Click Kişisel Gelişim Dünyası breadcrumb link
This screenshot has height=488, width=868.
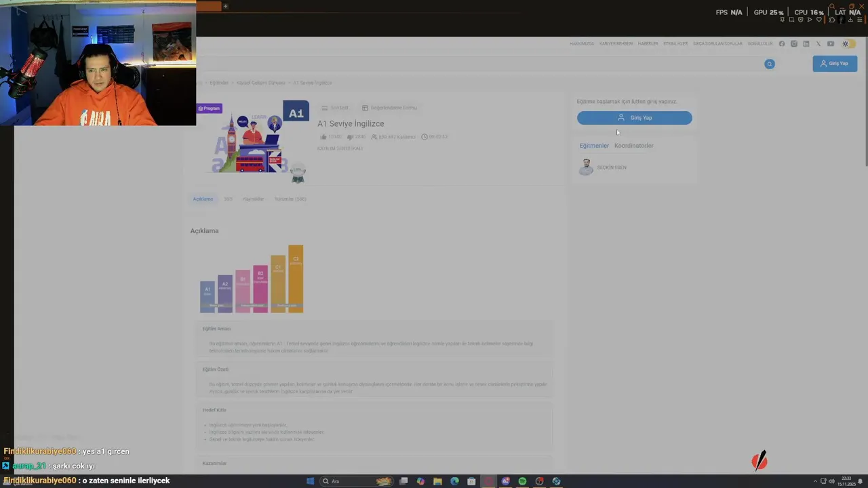click(261, 83)
